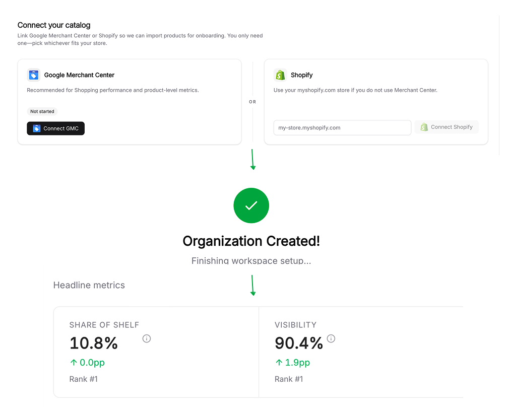Click the Connect Shopify button

pyautogui.click(x=447, y=127)
